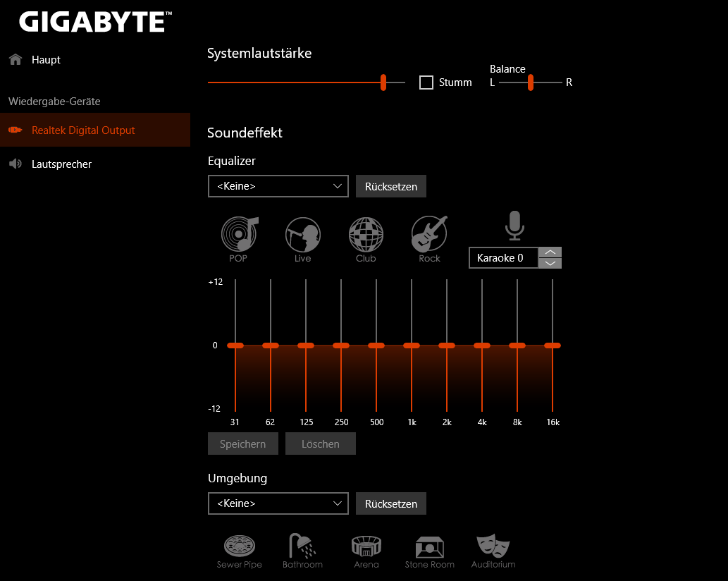This screenshot has height=581, width=728.
Task: Click the GIGABYTE logo
Action: click(x=96, y=22)
